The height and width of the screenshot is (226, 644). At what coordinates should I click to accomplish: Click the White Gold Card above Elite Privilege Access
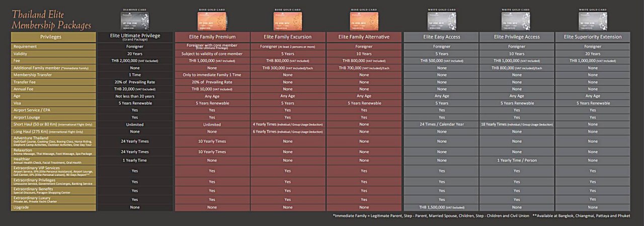pos(516,21)
